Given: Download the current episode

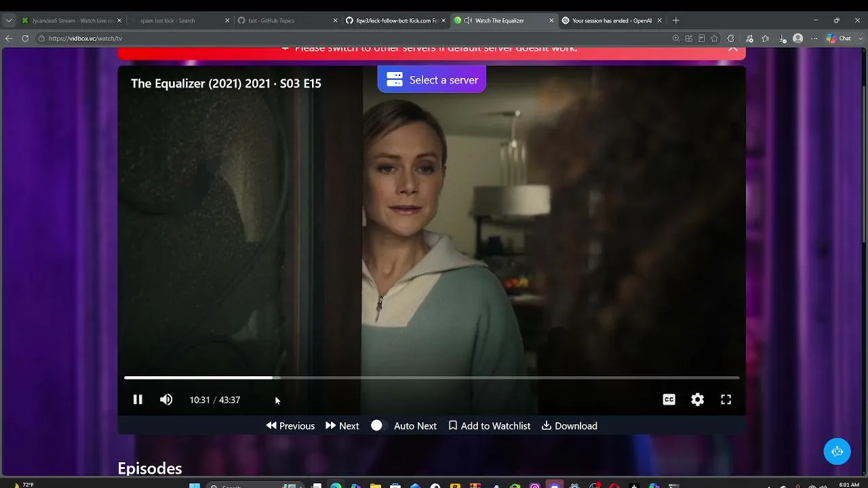Looking at the screenshot, I should pyautogui.click(x=570, y=426).
